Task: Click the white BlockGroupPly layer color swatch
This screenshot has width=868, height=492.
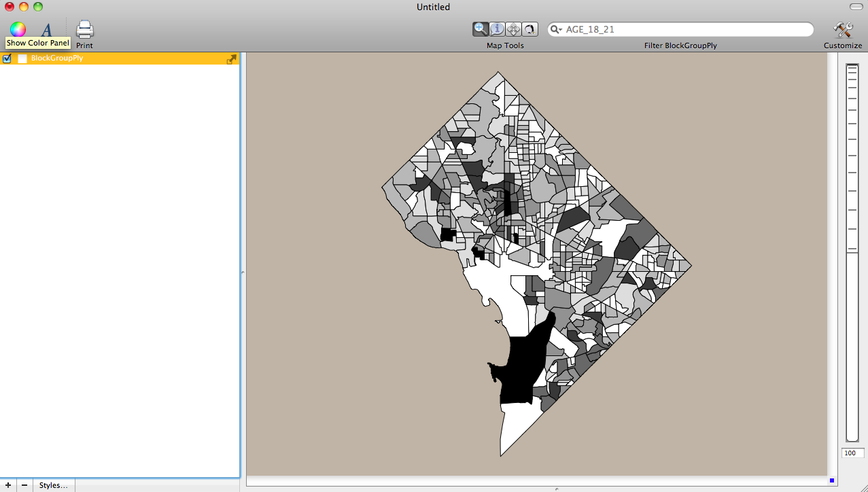Action: point(22,58)
